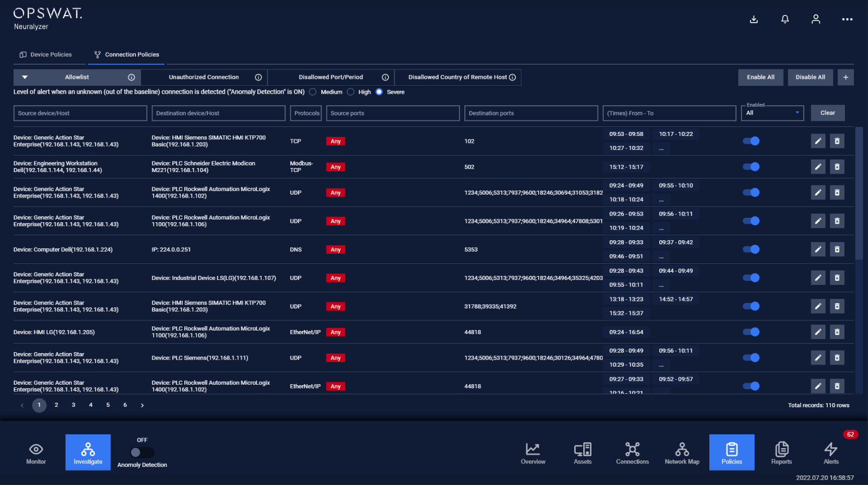Screen dimensions: 868x485
Task: Switch to Investigate mode
Action: point(88,452)
